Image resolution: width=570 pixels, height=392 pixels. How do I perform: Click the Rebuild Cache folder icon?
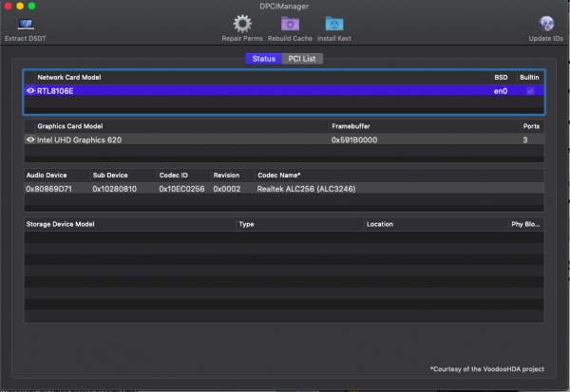click(290, 24)
